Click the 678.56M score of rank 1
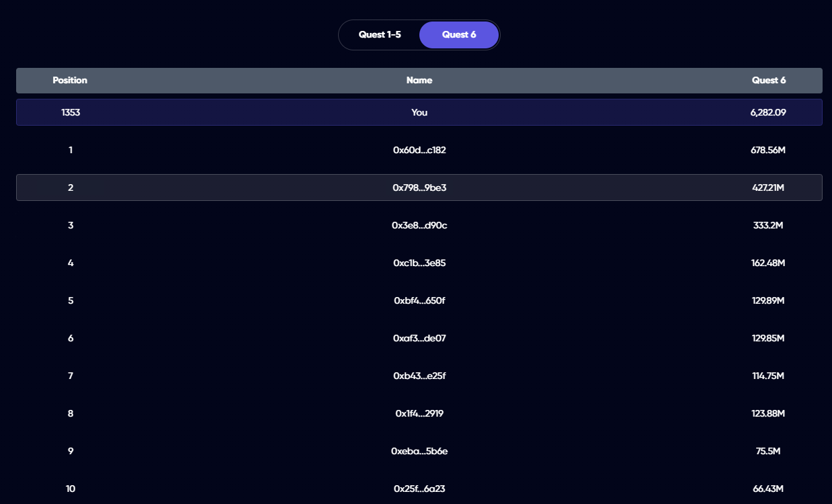This screenshot has height=504, width=832. [x=768, y=151]
